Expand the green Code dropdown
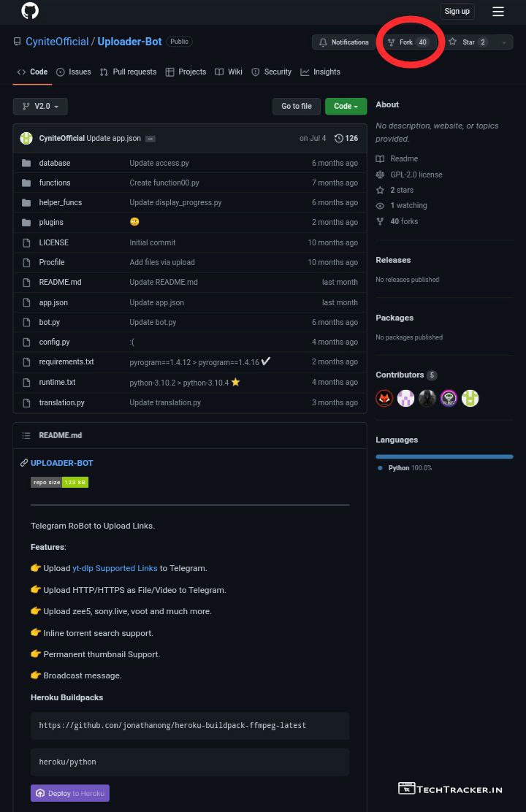The height and width of the screenshot is (812, 526). (x=346, y=106)
